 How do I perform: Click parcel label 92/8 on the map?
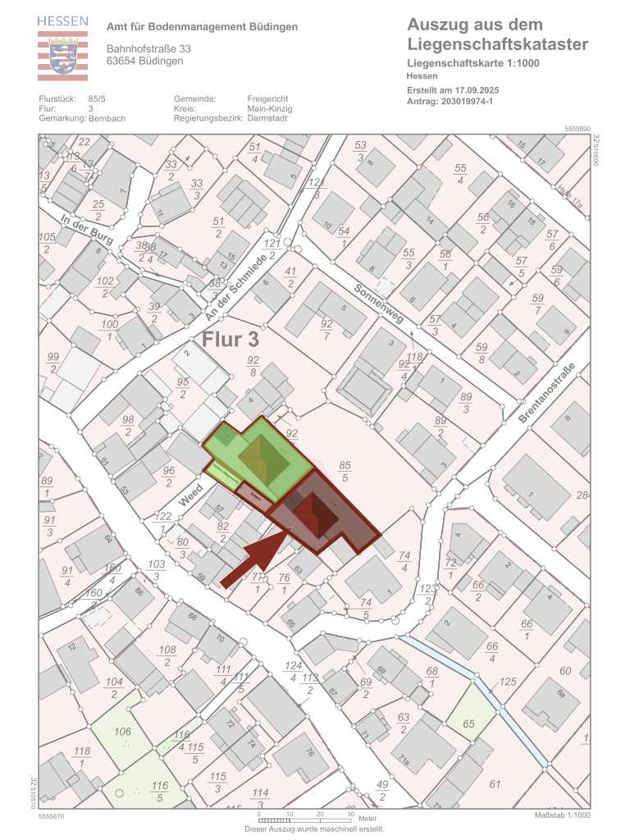click(253, 366)
